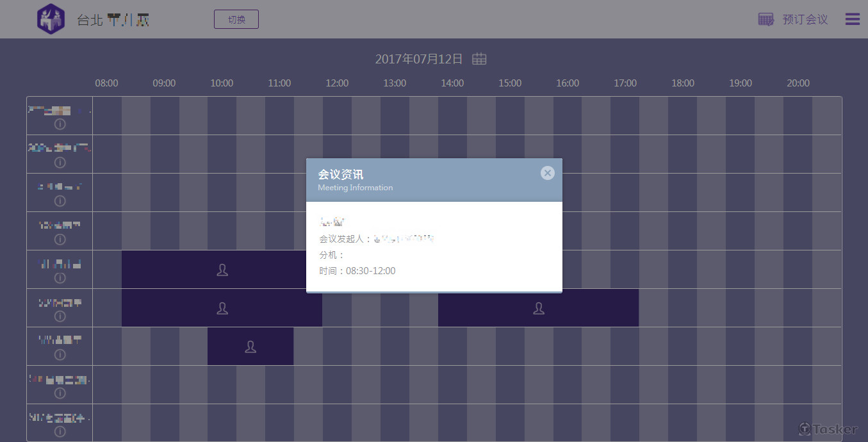
Task: Click the 会议资讯 popup title
Action: pos(341,174)
